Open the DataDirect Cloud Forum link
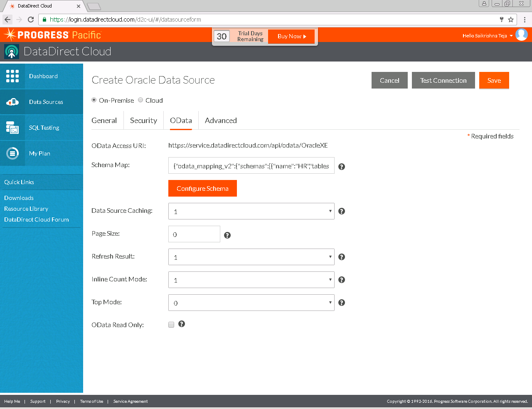This screenshot has width=532, height=409. point(37,219)
